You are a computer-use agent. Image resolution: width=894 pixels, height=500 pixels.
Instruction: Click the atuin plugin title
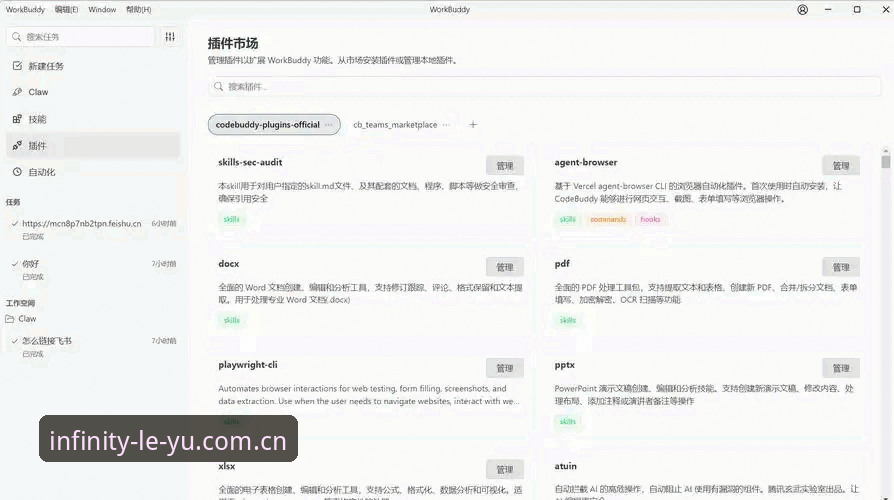click(x=565, y=466)
